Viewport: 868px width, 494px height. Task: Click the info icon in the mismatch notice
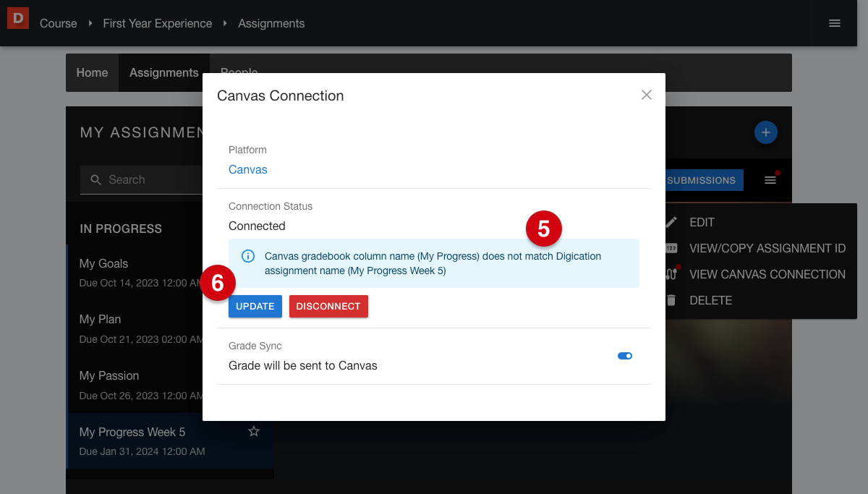pyautogui.click(x=247, y=256)
